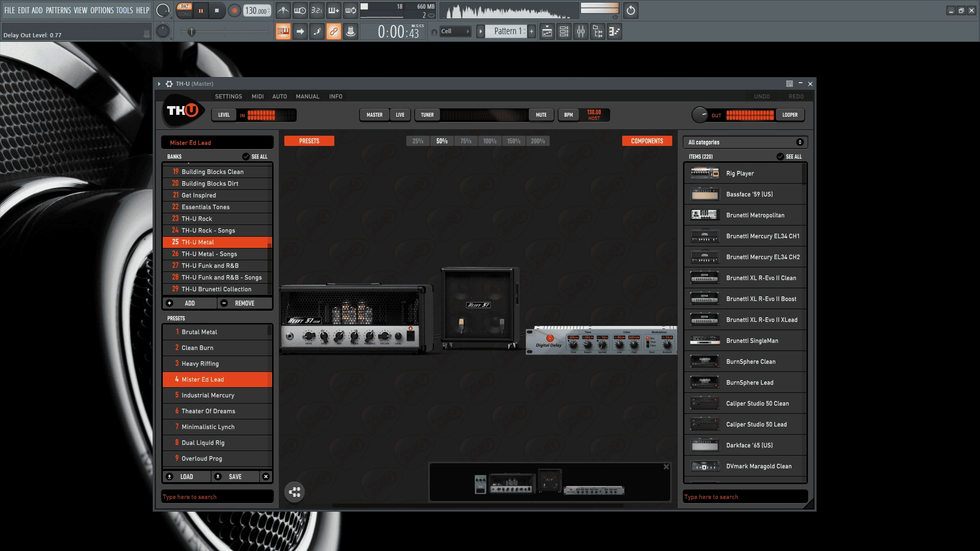
Task: Click the BPM button
Action: pyautogui.click(x=568, y=115)
